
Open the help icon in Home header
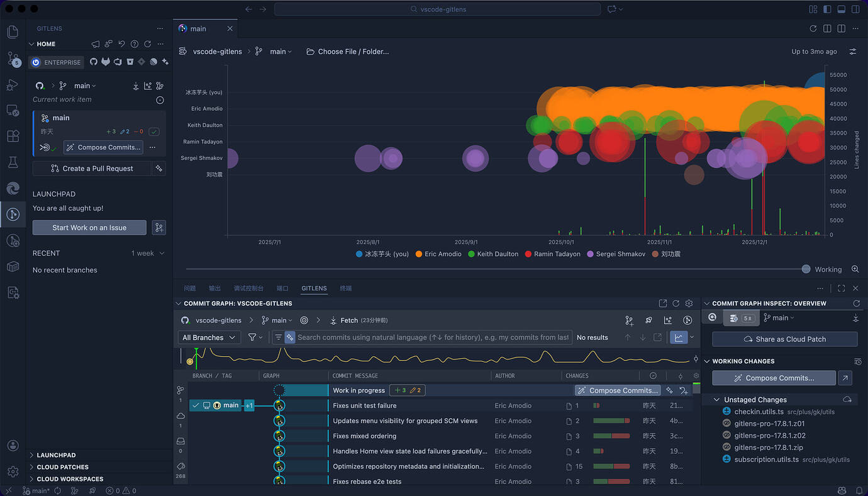(134, 44)
